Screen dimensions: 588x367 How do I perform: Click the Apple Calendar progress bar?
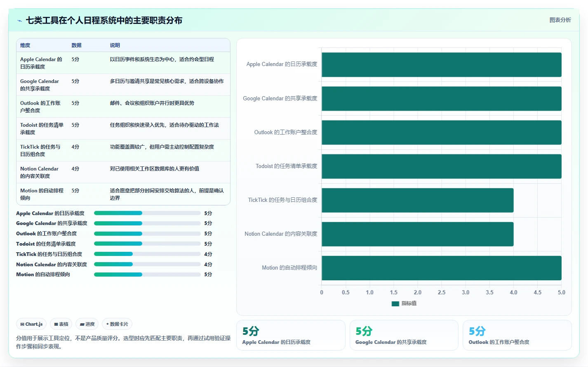point(147,213)
